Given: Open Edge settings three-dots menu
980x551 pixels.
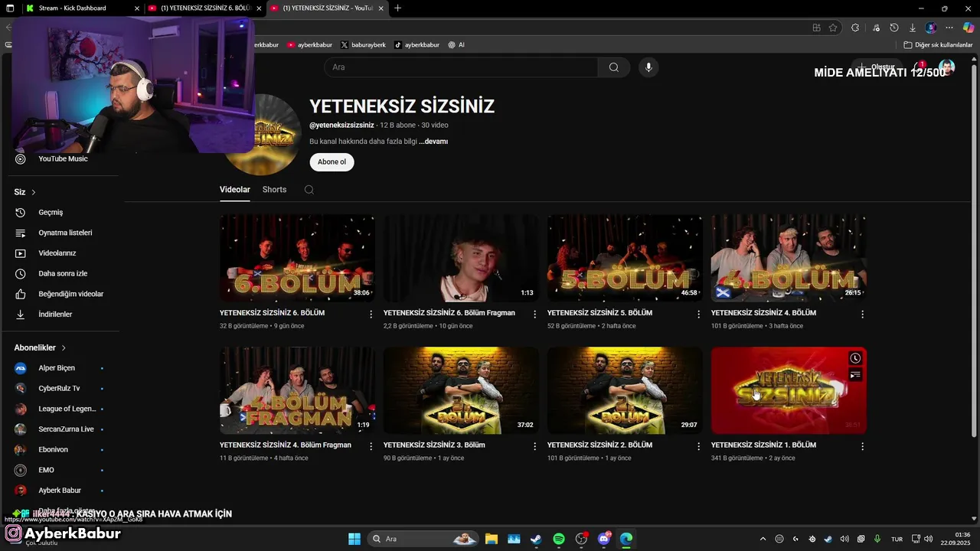Looking at the screenshot, I should click(949, 28).
